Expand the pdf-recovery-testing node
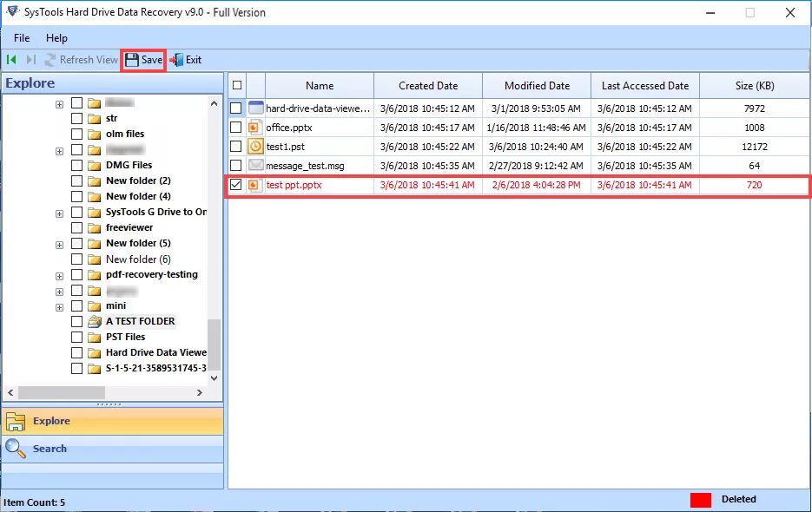Viewport: 812px width, 512px height. [60, 276]
